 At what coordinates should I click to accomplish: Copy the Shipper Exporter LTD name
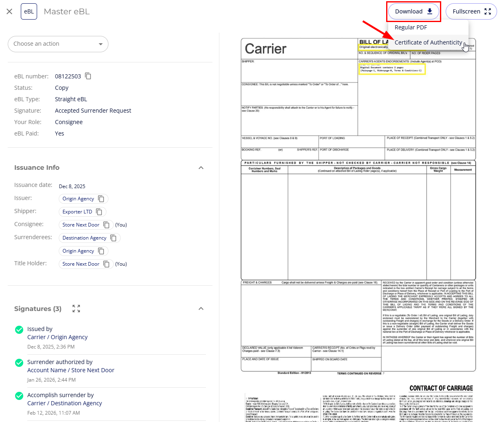tap(99, 212)
